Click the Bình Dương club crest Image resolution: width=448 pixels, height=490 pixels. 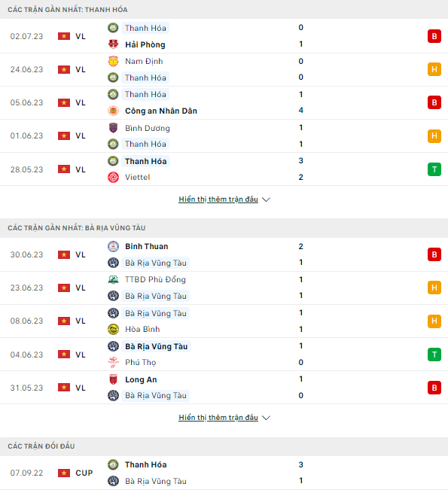(x=113, y=128)
